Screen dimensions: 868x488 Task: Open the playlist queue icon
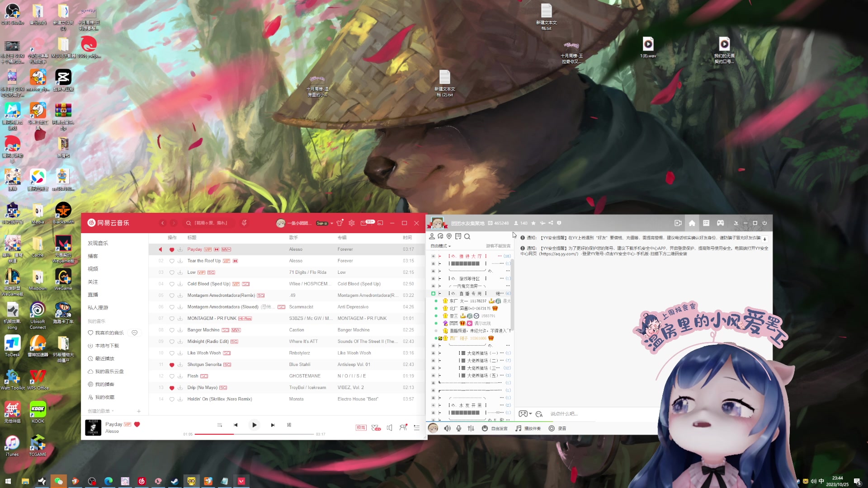point(417,427)
